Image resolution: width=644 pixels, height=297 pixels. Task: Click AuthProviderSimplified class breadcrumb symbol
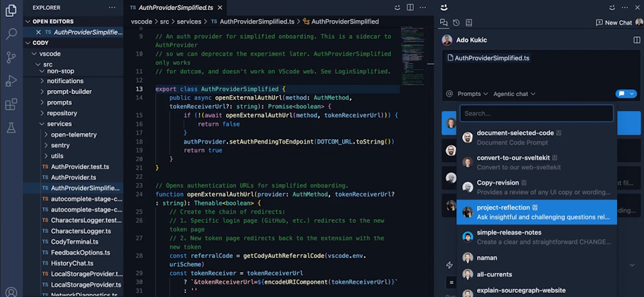pyautogui.click(x=341, y=22)
